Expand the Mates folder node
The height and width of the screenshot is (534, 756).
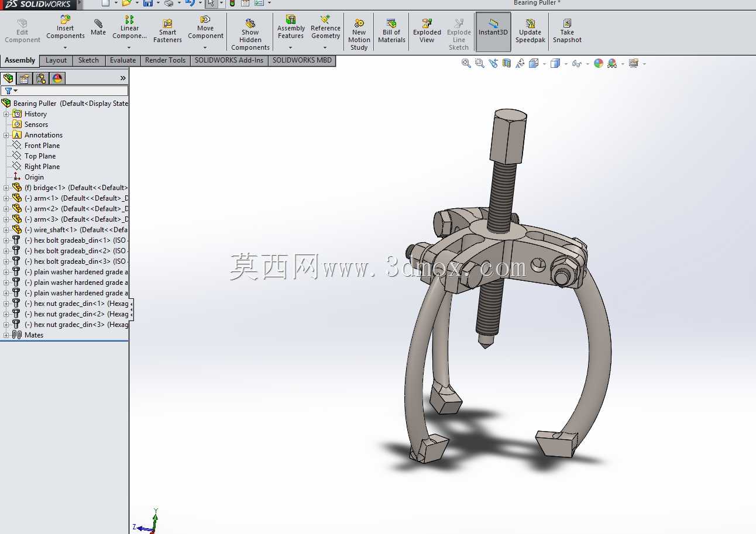coord(6,335)
